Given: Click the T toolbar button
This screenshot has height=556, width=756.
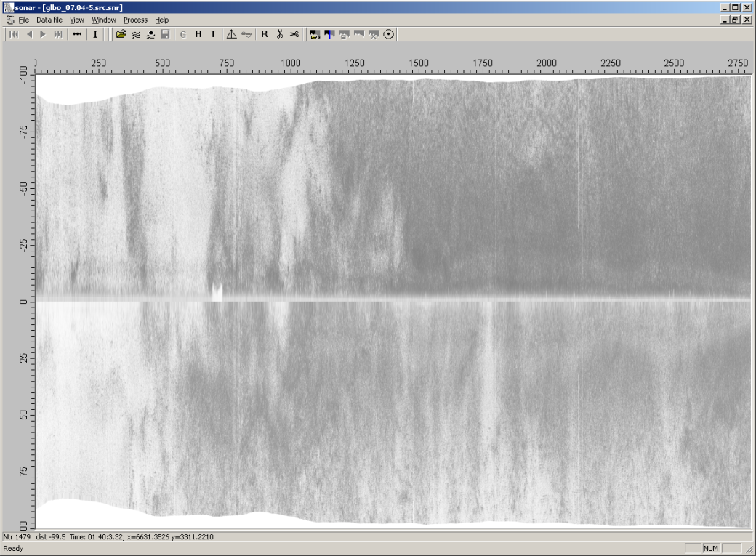Looking at the screenshot, I should (213, 34).
